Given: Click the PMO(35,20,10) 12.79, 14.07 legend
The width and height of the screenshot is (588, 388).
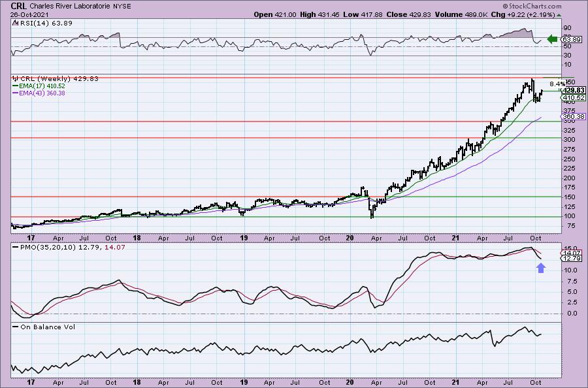Looking at the screenshot, I should click(x=69, y=248).
